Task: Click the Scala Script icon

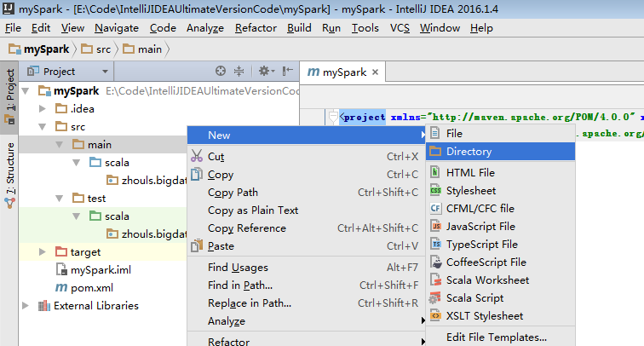Action: 435,297
